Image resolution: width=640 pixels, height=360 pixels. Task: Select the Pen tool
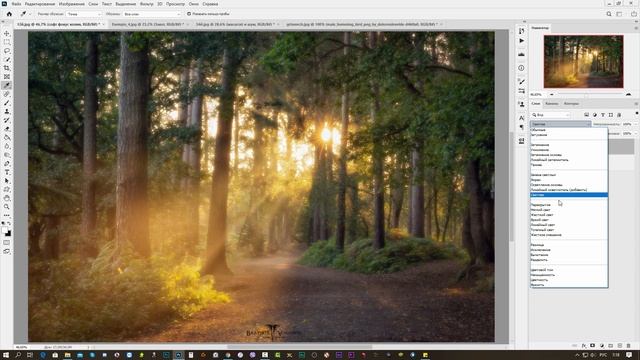7,164
